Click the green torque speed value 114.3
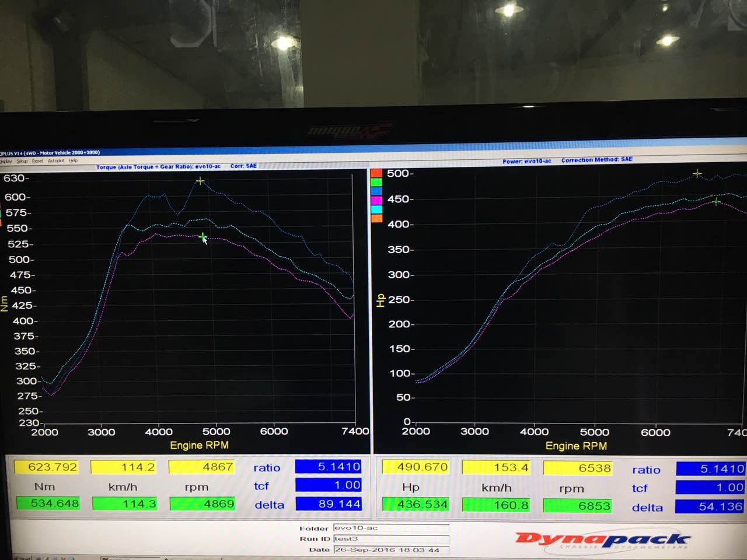 tap(125, 503)
